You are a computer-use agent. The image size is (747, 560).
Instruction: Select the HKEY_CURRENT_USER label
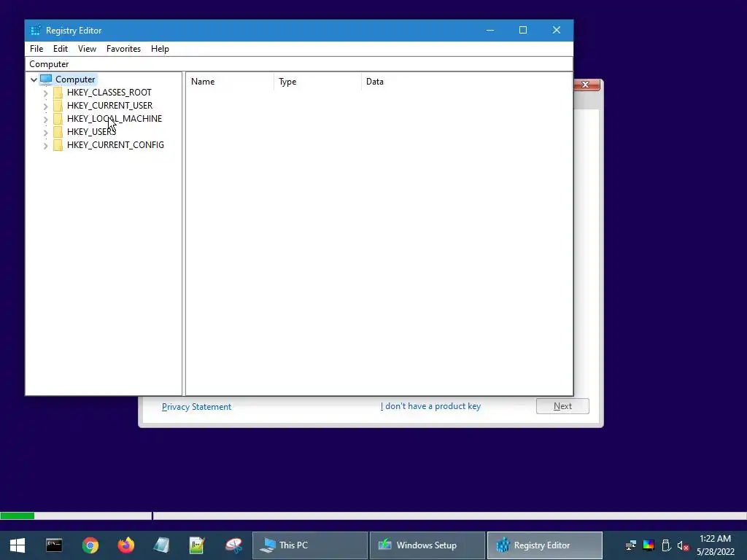[109, 106]
